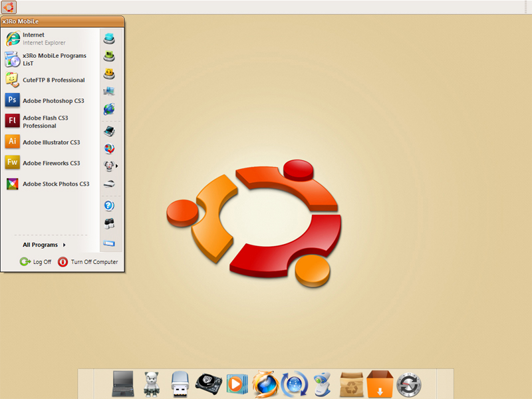Click the Photoshop Ps icon

13,100
